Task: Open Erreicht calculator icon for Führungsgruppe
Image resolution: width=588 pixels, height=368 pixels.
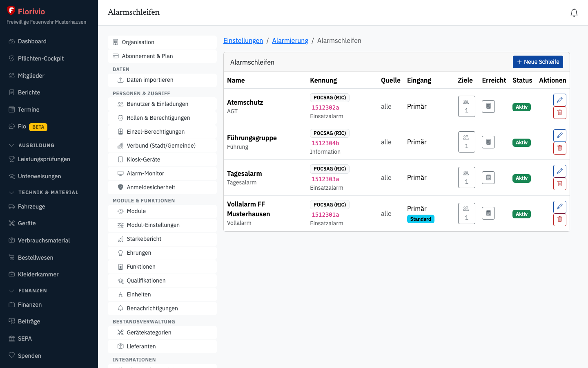Action: coord(488,142)
